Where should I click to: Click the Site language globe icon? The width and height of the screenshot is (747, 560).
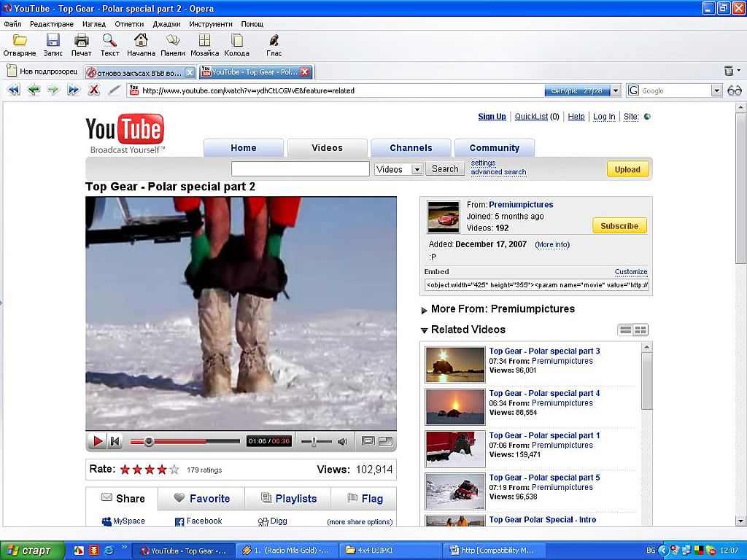[x=647, y=117]
